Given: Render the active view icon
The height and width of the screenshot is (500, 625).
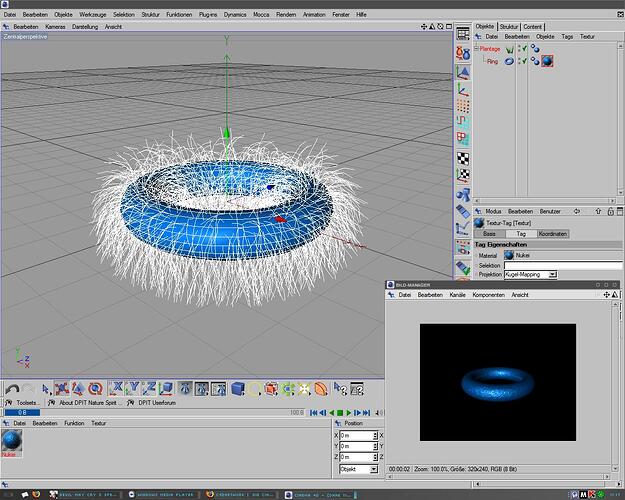Looking at the screenshot, I should click(185, 389).
